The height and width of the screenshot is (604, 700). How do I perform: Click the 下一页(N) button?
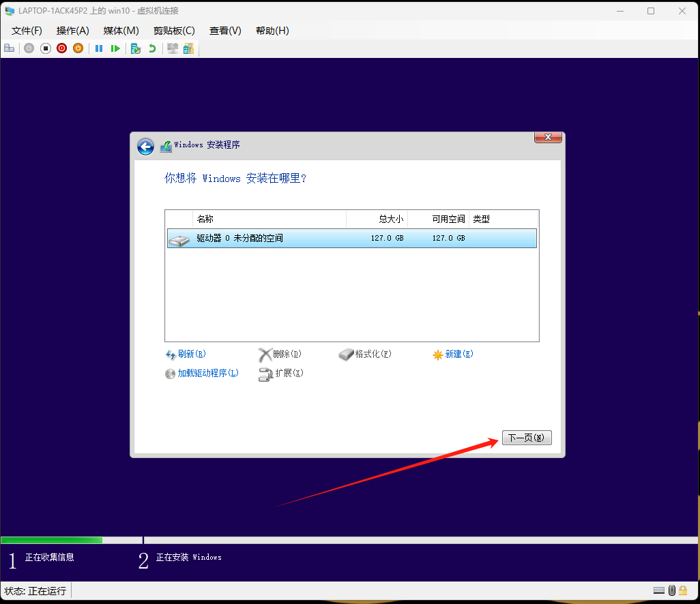(x=527, y=438)
